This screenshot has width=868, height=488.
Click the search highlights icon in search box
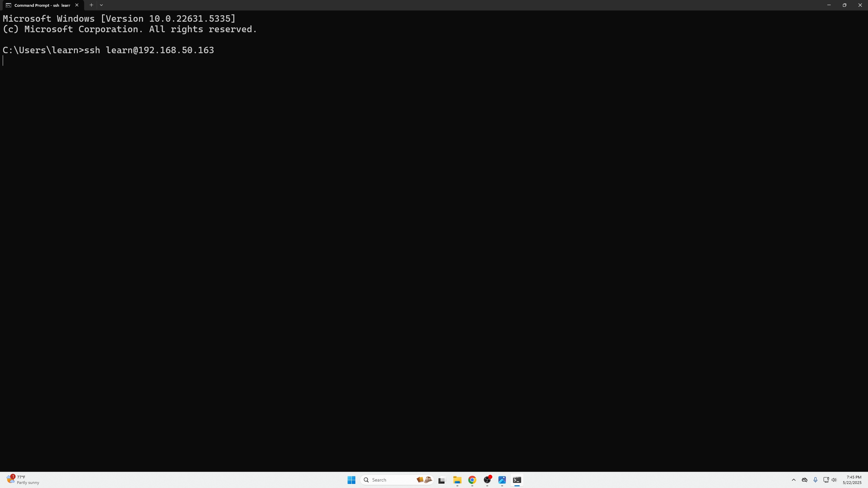point(424,480)
